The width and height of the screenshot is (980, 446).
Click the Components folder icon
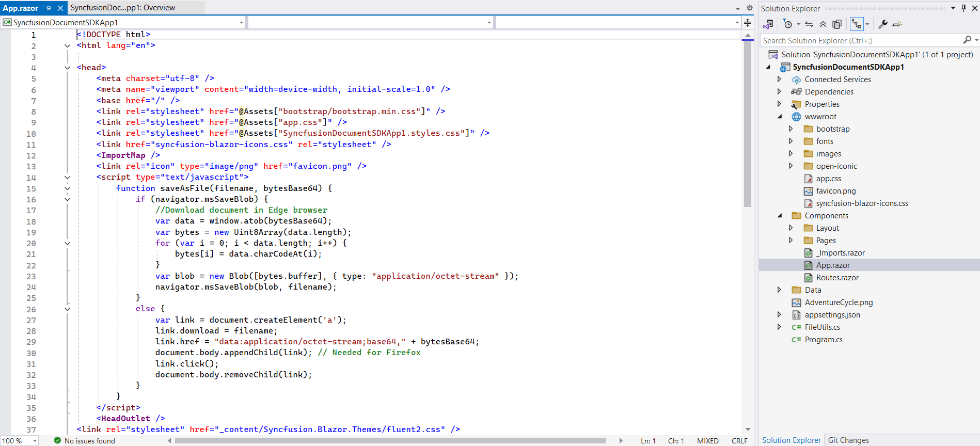(x=796, y=216)
